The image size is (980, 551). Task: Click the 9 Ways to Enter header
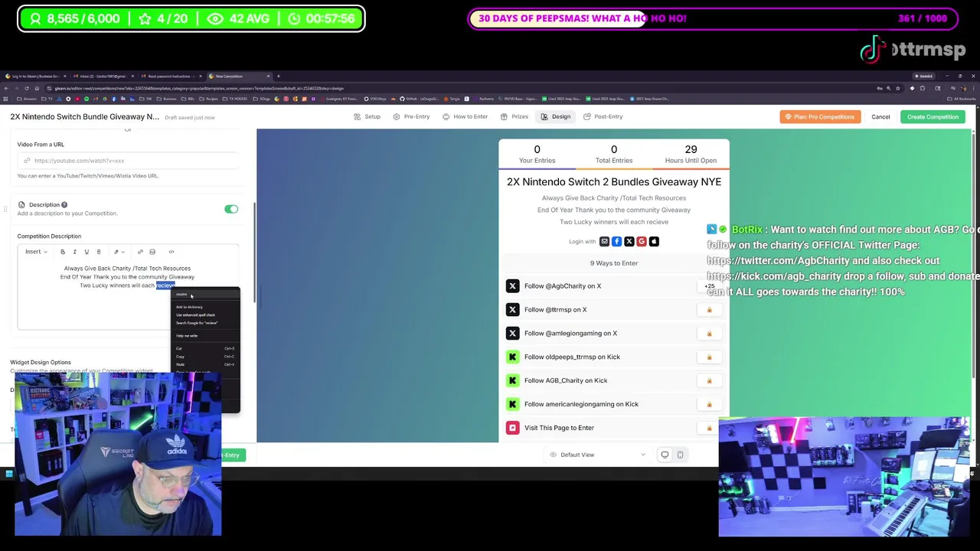(614, 263)
